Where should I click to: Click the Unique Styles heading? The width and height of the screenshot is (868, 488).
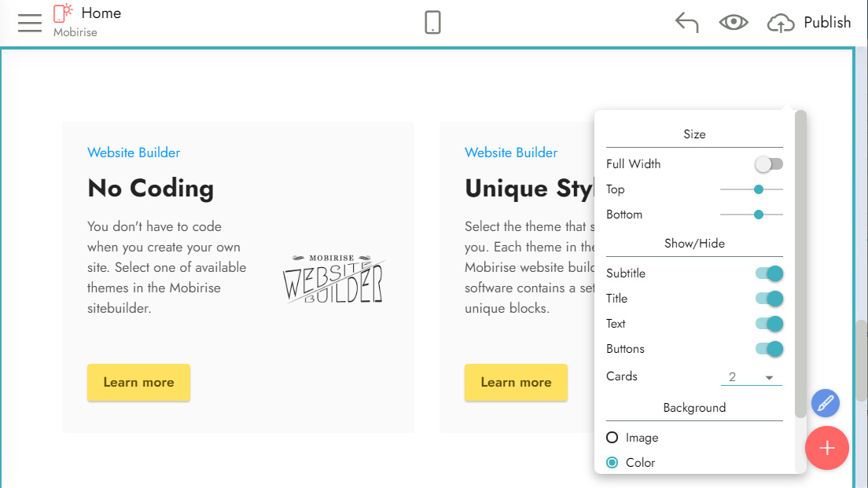pyautogui.click(x=529, y=188)
